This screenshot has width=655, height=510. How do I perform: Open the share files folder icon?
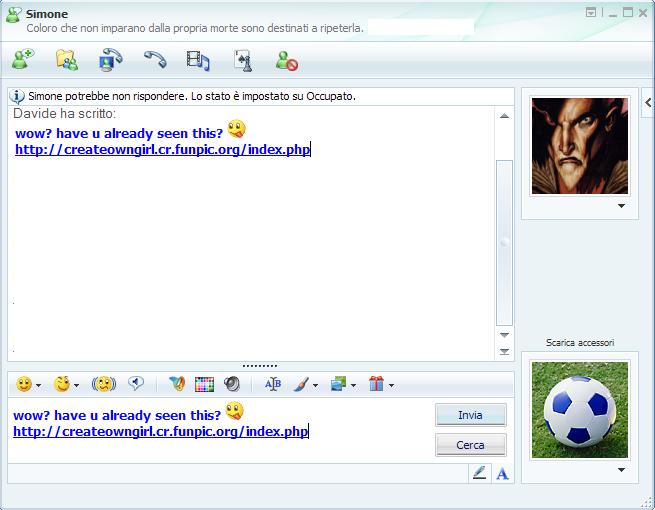tap(66, 61)
